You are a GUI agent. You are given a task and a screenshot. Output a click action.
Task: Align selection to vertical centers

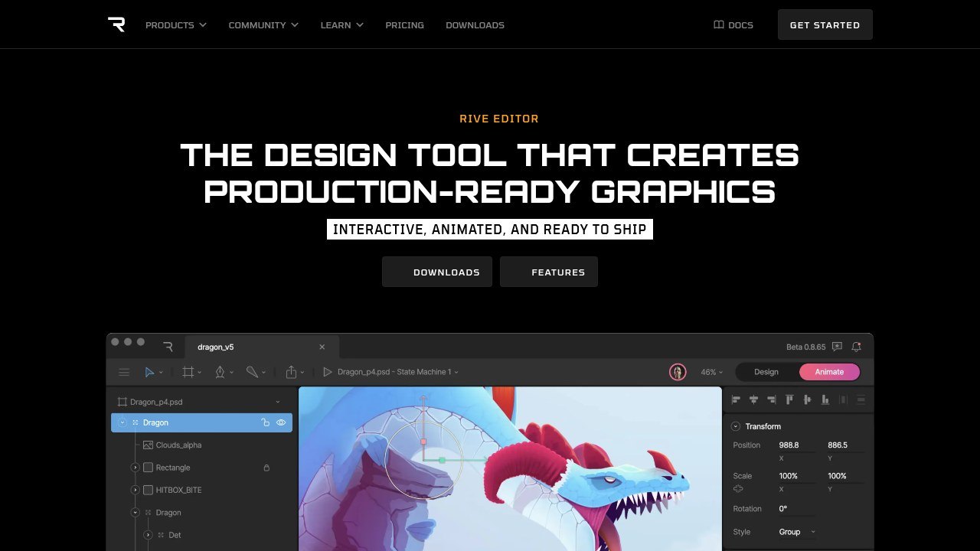pyautogui.click(x=808, y=399)
